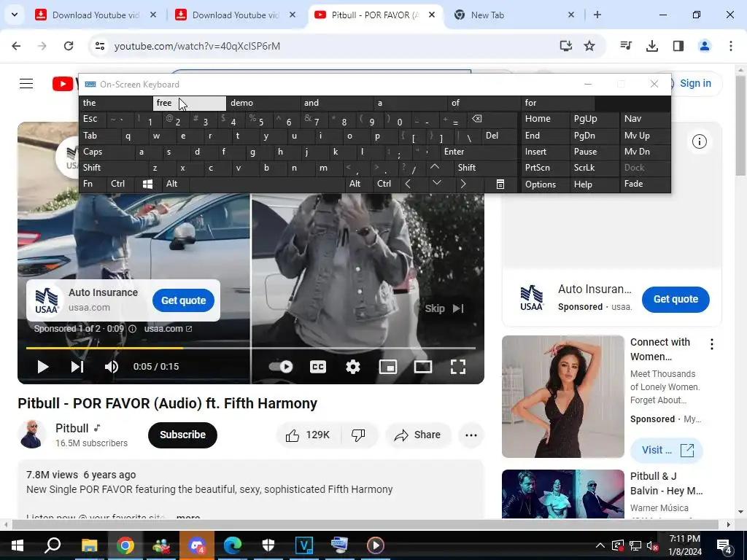Viewport: 747px width, 560px height.
Task: Open notification center in taskbar
Action: point(724,545)
